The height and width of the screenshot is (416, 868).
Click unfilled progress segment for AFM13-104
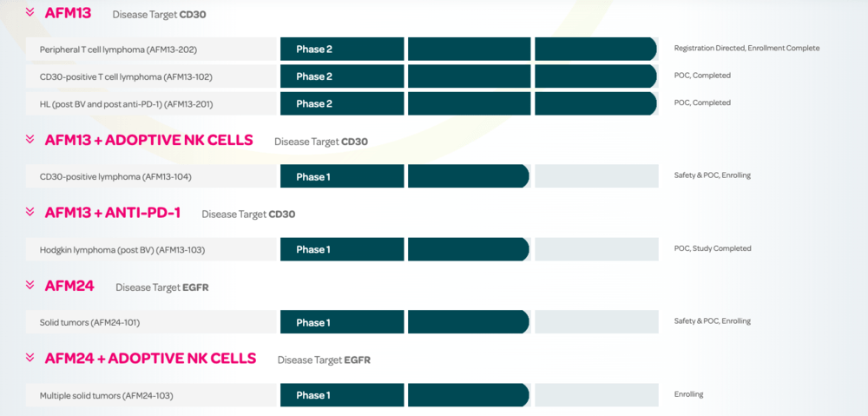coord(596,176)
